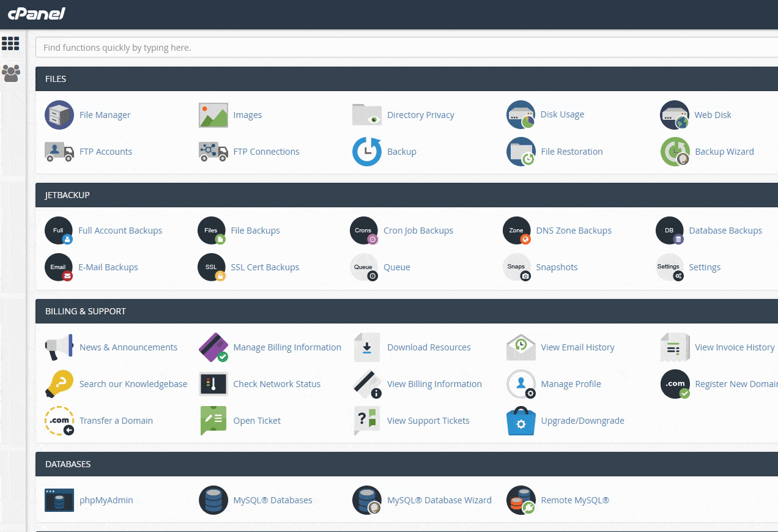Collapse the FILES section header

[407, 79]
